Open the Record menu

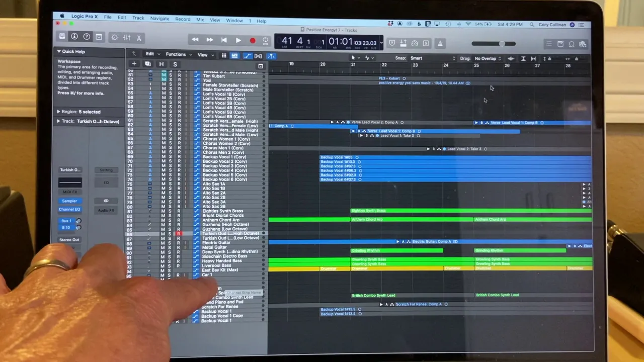183,19
